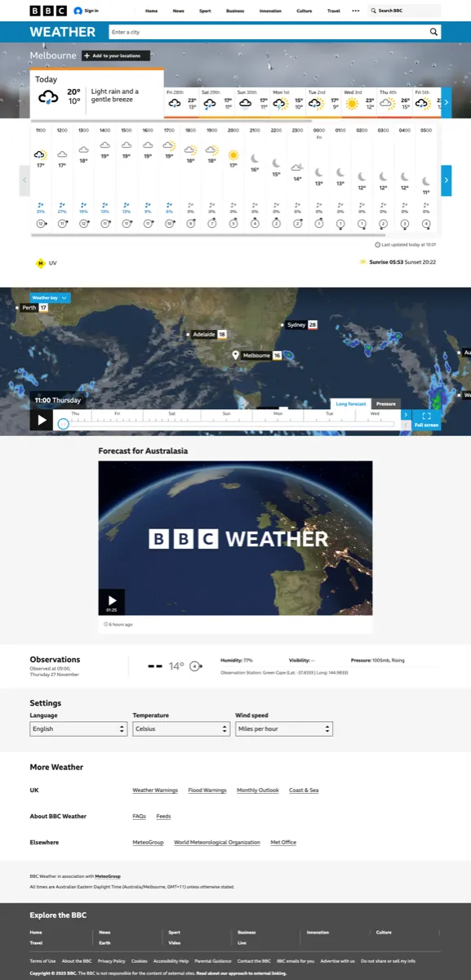Click the WEATHER title in the blue bar
The image size is (471, 980).
tap(63, 32)
